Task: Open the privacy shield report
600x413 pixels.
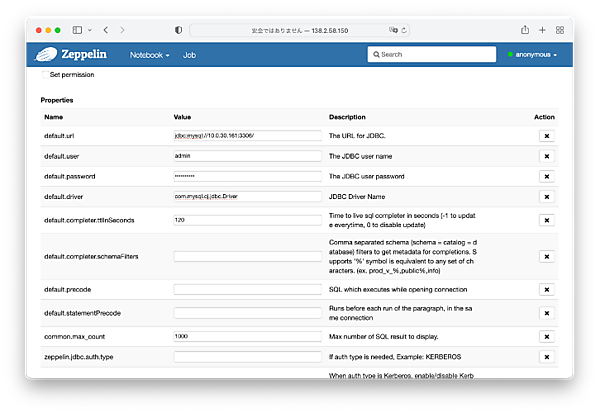Action: 178,30
